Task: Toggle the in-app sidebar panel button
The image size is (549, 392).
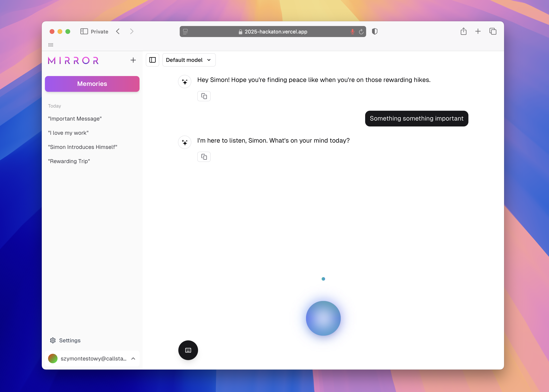Action: pos(152,60)
